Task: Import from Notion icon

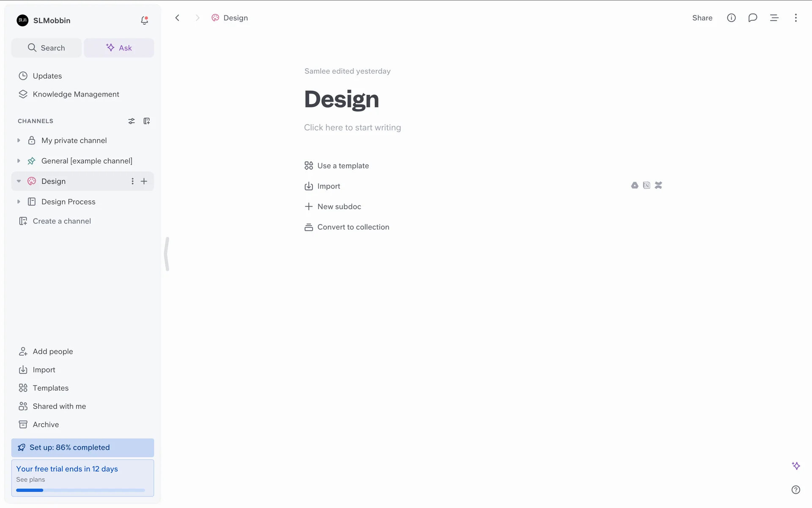Action: coord(646,185)
